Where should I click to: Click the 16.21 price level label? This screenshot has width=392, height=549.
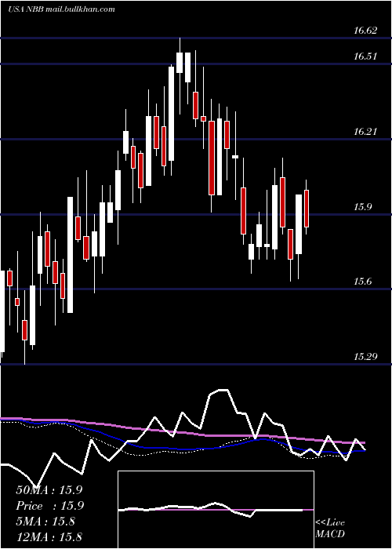[x=365, y=132]
